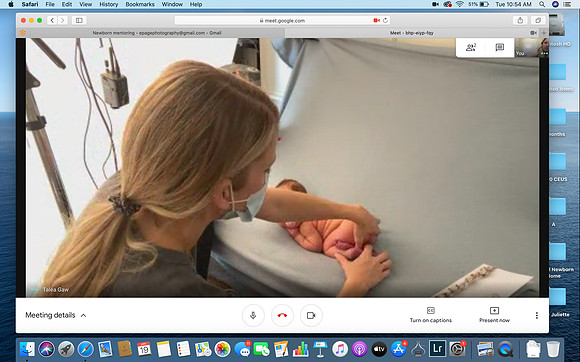Viewport: 580px width, 362px height.
Task: Open the History menu
Action: pyautogui.click(x=108, y=4)
